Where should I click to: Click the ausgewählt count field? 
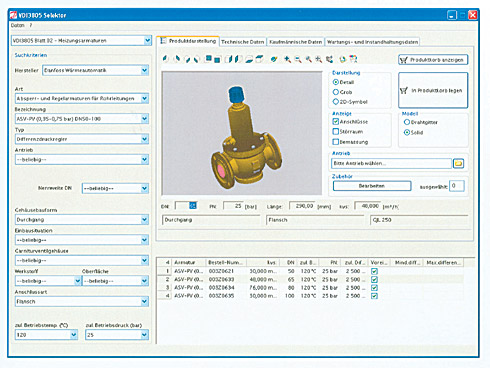click(x=457, y=186)
